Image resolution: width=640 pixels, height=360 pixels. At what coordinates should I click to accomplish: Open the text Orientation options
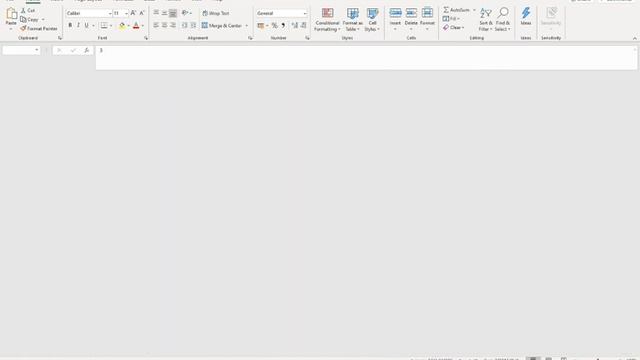[186, 13]
